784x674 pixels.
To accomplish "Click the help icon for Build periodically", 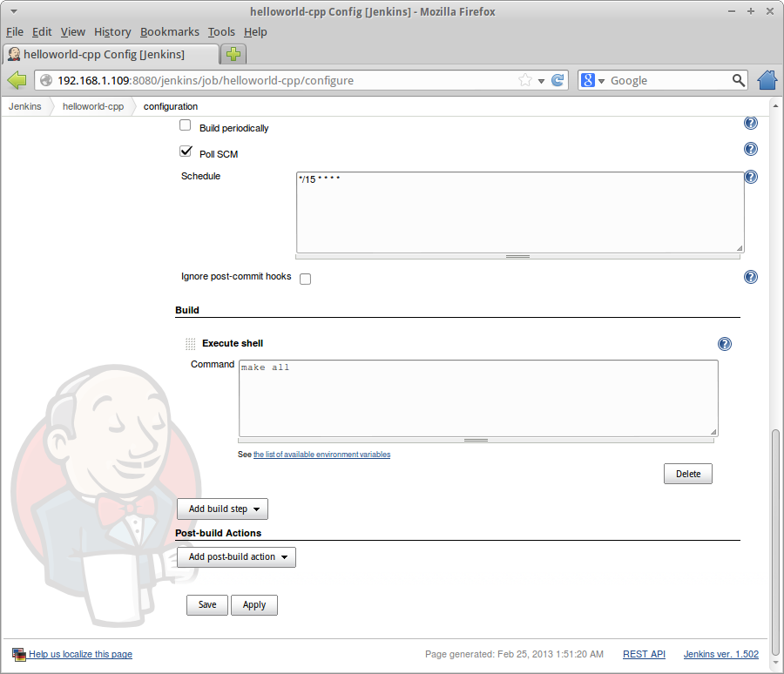I will pyautogui.click(x=751, y=123).
